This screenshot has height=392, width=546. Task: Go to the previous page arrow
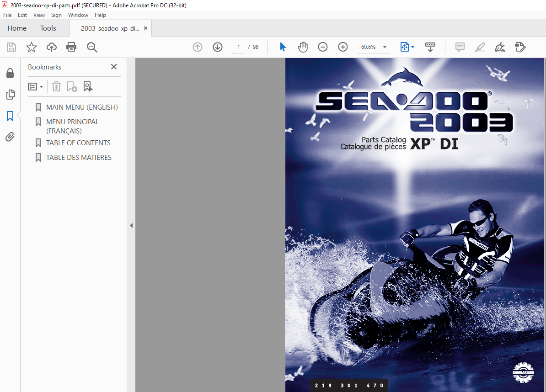[x=198, y=47]
